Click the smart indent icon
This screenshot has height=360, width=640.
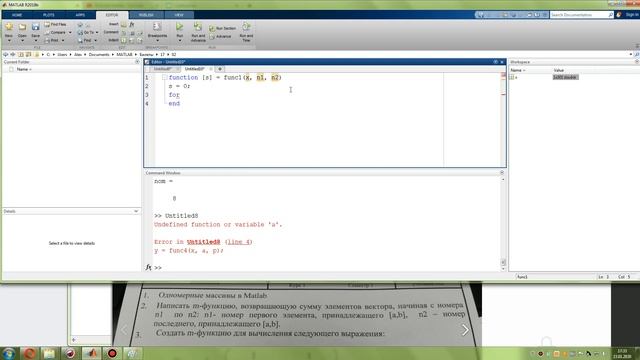pos(124,40)
